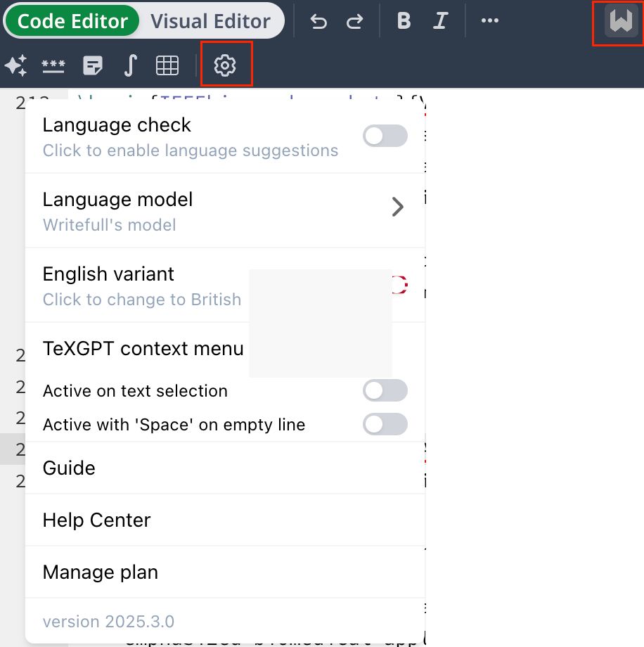Open the TeXGPT sparkles tool

click(15, 66)
